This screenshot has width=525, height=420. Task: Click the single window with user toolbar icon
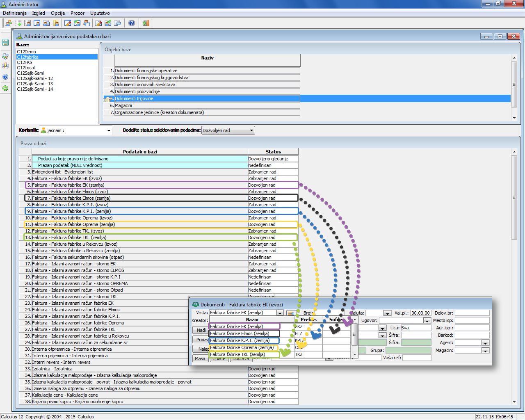(x=37, y=23)
